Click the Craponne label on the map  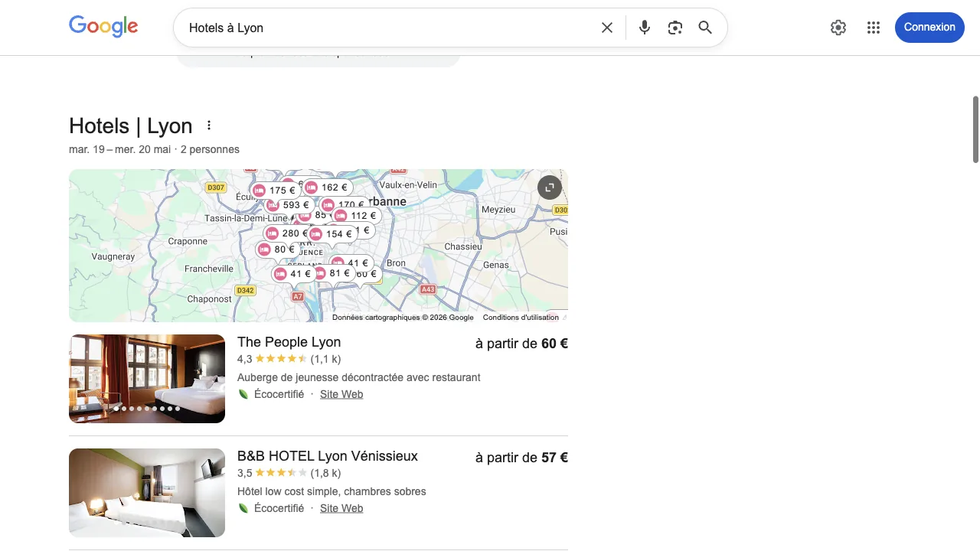click(188, 241)
